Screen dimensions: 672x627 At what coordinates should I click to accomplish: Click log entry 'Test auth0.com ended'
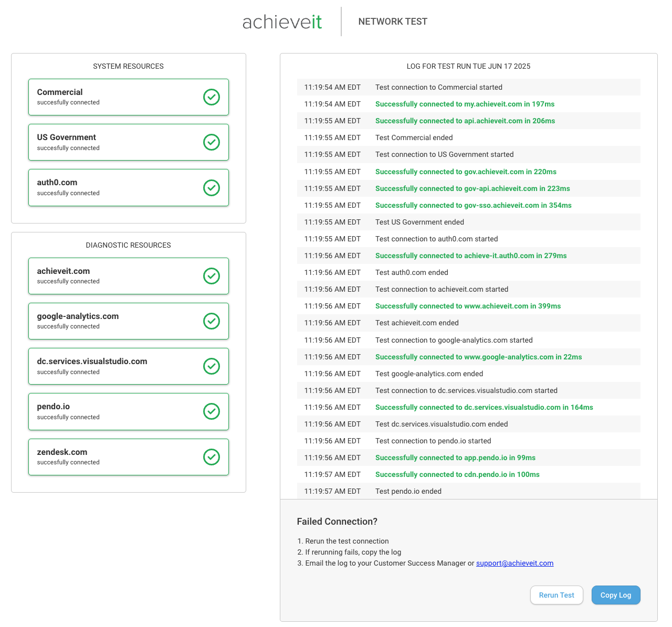469,272
